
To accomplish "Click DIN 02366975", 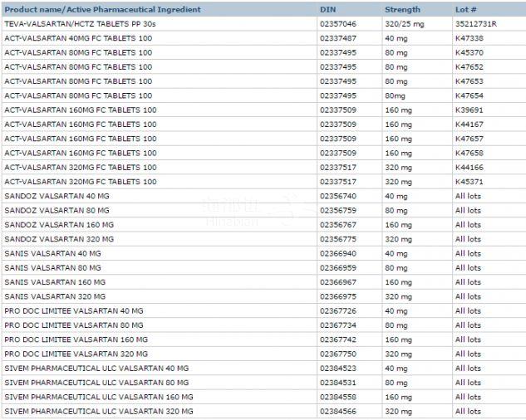I will (x=338, y=296).
